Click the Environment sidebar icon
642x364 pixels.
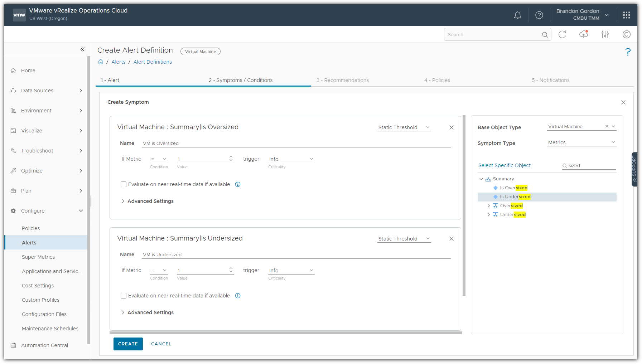click(13, 111)
